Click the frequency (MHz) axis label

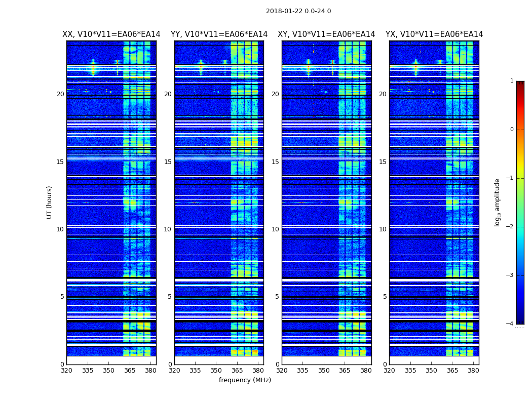pyautogui.click(x=245, y=380)
